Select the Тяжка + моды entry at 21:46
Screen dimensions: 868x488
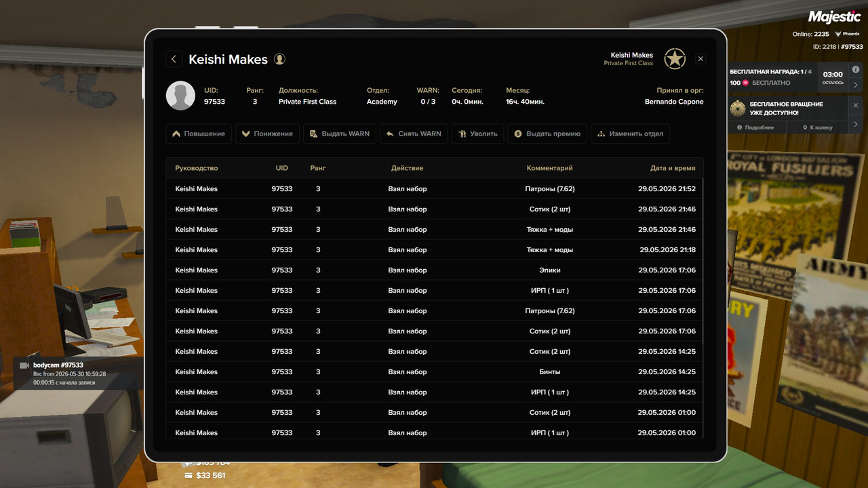tap(435, 229)
